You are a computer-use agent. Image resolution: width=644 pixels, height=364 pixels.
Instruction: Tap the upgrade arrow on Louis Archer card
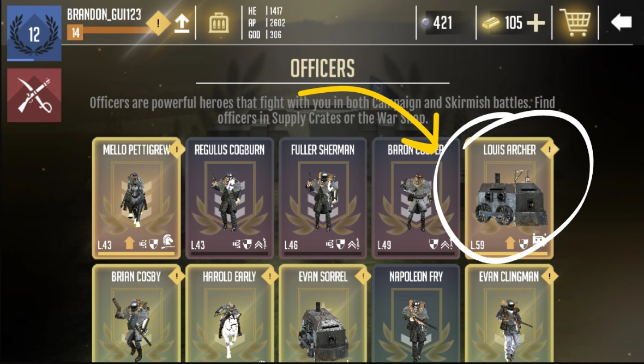tap(510, 243)
